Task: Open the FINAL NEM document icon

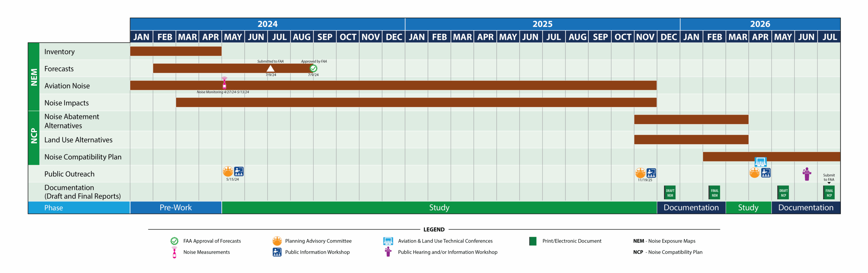Action: (714, 193)
